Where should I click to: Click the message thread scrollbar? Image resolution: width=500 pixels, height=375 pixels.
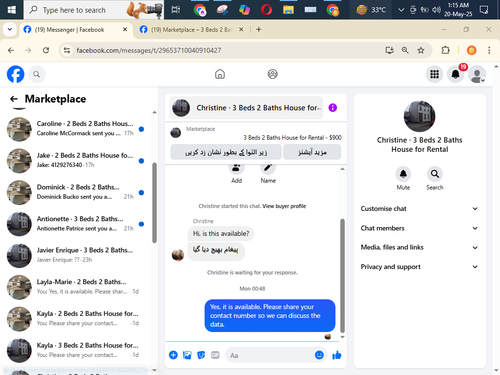coord(342,275)
